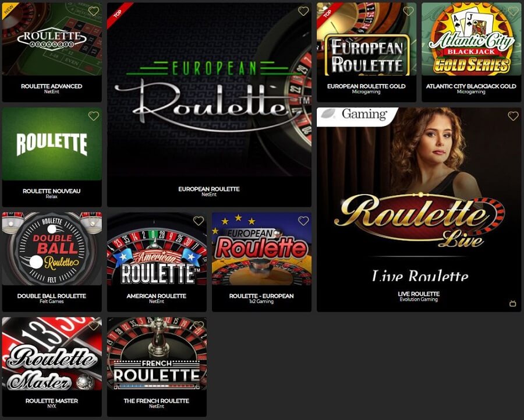This screenshot has width=524, height=420.
Task: Open The French Roulette wheel thumbnail
Action: [x=157, y=354]
